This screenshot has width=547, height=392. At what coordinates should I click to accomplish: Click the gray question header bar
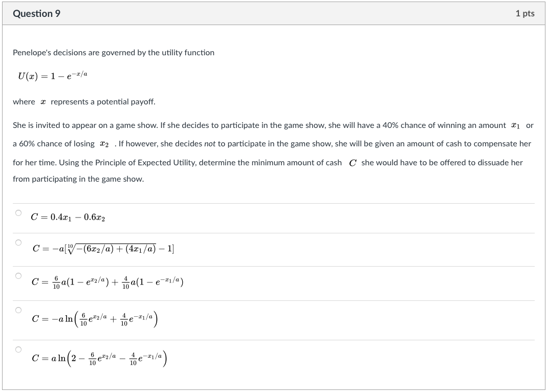click(x=273, y=13)
